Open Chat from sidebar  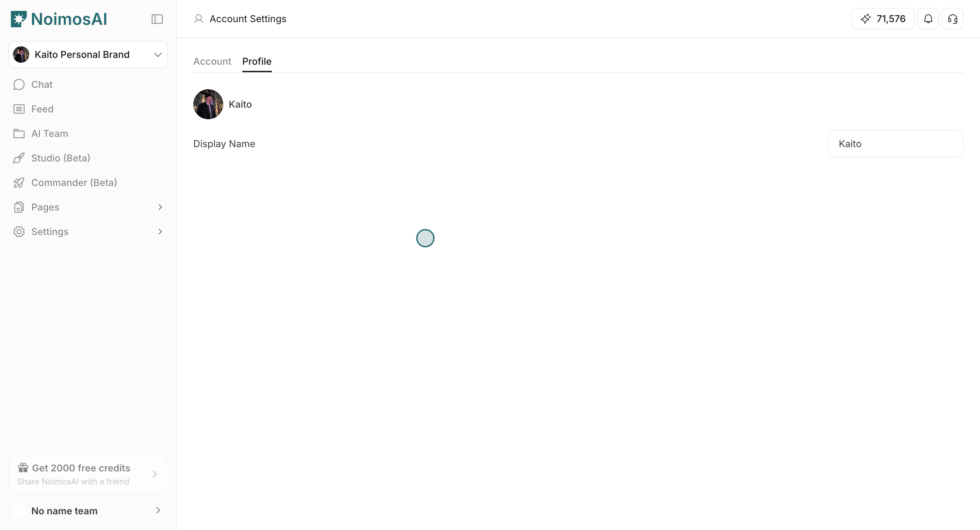click(42, 84)
